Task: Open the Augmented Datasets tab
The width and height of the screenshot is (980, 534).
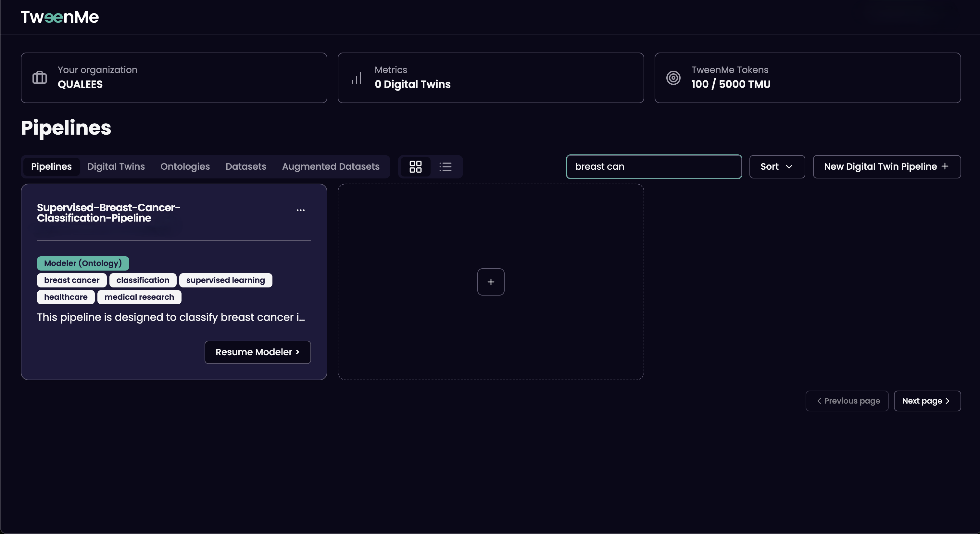Action: pos(331,166)
